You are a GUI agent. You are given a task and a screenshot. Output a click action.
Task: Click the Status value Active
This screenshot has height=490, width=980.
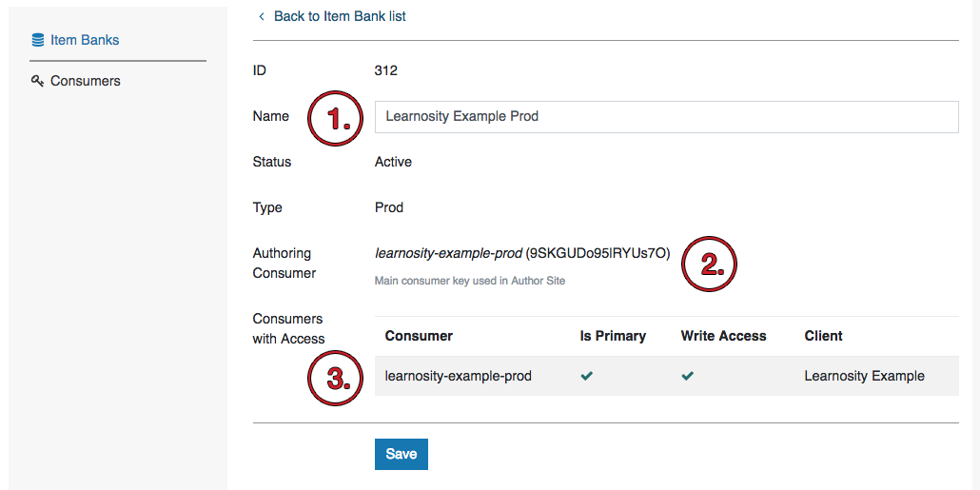[393, 162]
